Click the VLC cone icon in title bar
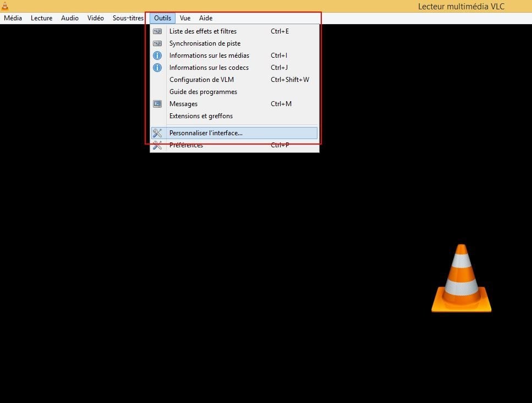This screenshot has height=403, width=532. pyautogui.click(x=5, y=5)
